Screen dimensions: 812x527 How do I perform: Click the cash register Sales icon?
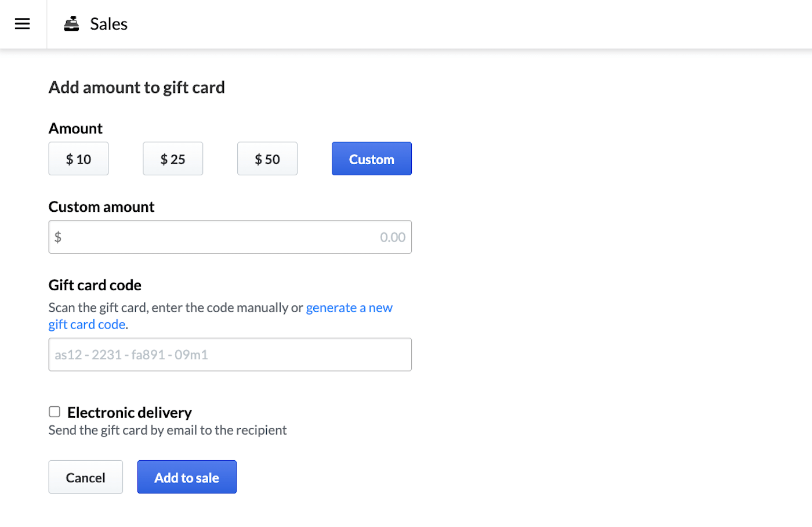71,23
